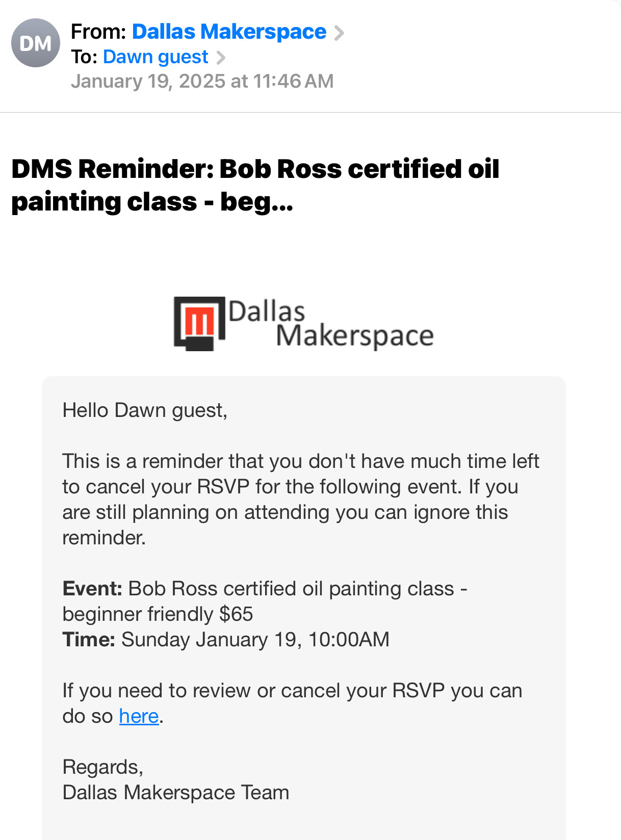Click the RSVP cancellation reminder paragraph
Viewport: 621px width, 840px height.
(301, 500)
